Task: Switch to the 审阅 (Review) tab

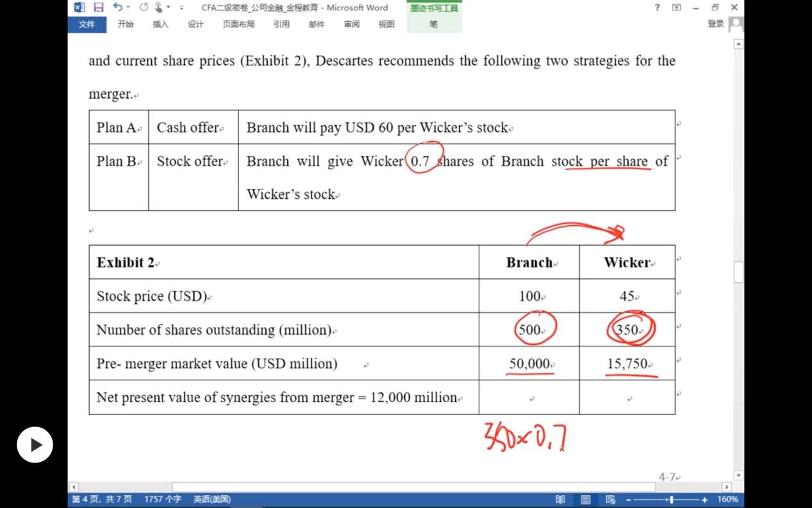Action: click(x=351, y=24)
